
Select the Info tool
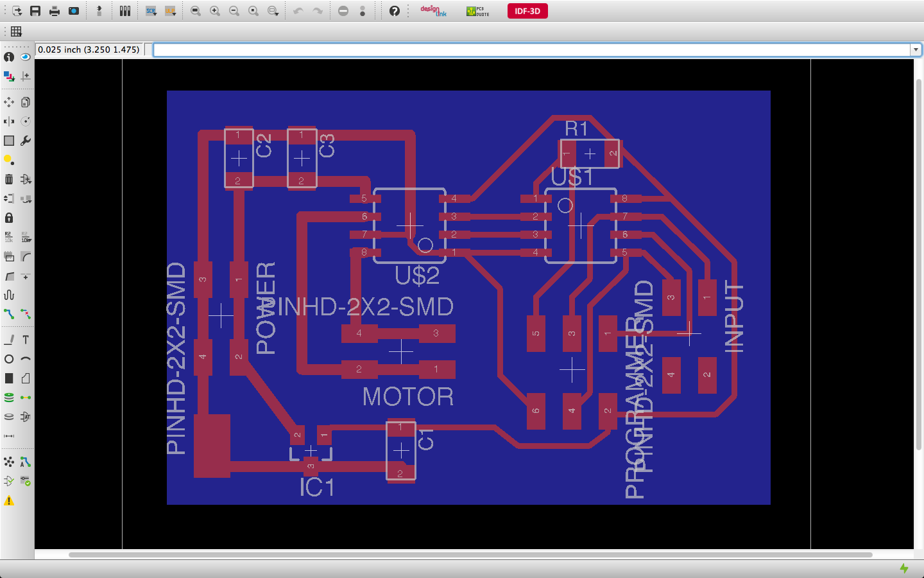(x=9, y=57)
